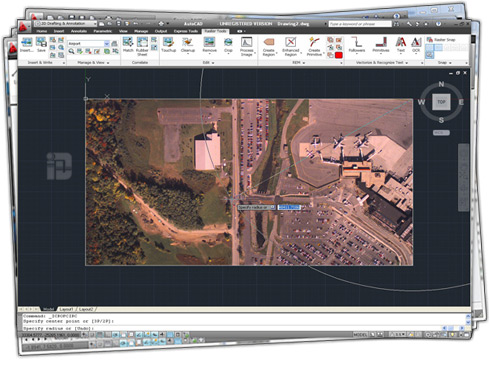Select the Remove tool

pyautogui.click(x=209, y=45)
